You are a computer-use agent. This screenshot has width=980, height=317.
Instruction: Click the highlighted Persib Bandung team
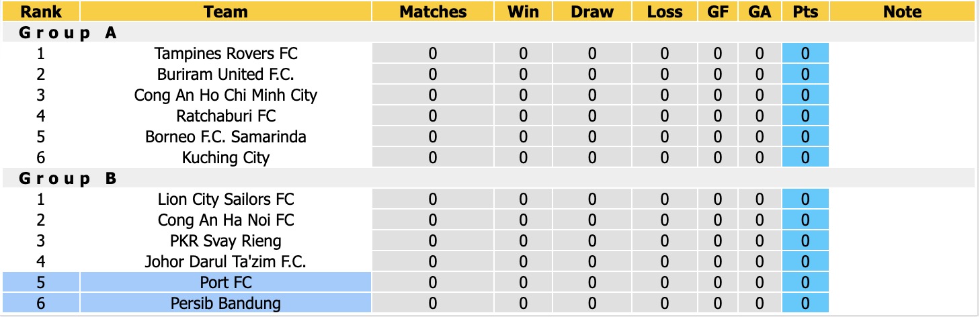[x=226, y=303]
